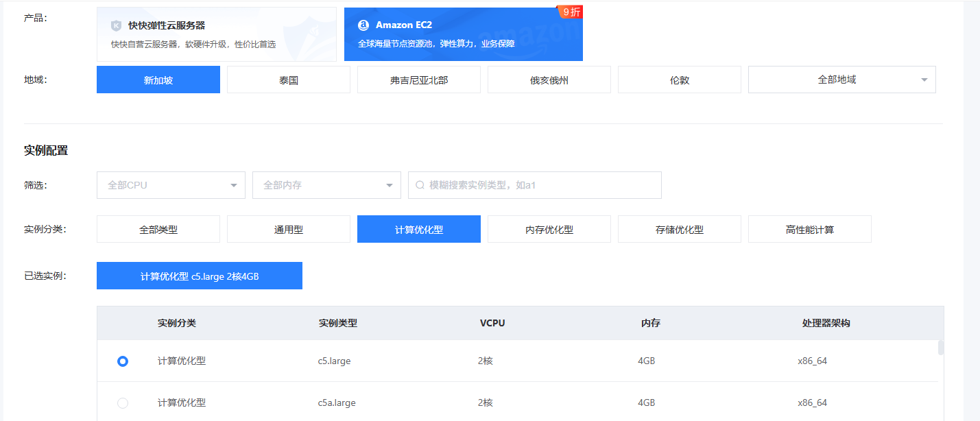The height and width of the screenshot is (421, 980).
Task: Choose the 伦敦 region button
Action: pyautogui.click(x=680, y=80)
